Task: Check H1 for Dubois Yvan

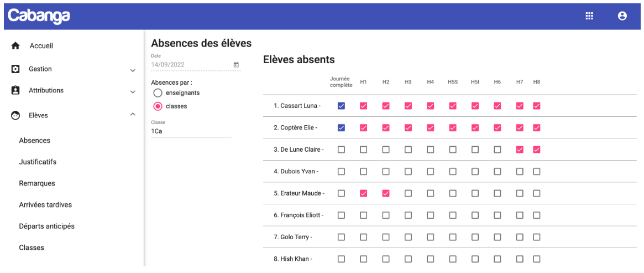Action: [364, 172]
